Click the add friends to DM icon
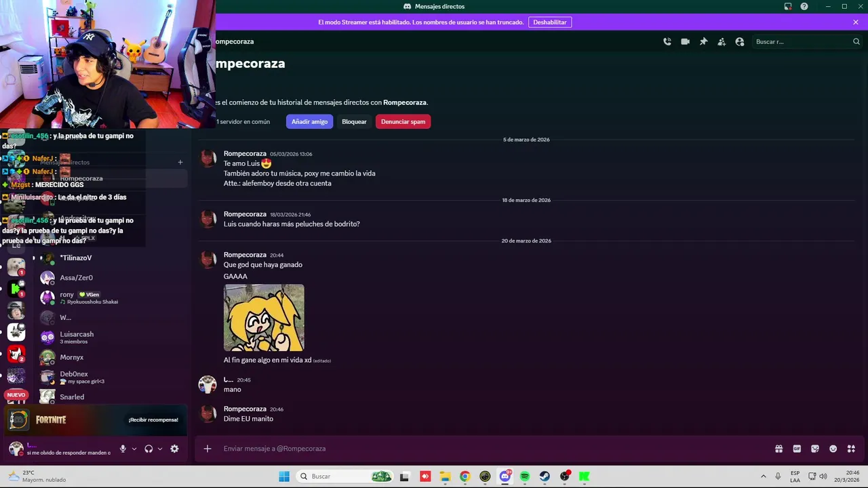The image size is (868, 488). pyautogui.click(x=722, y=41)
